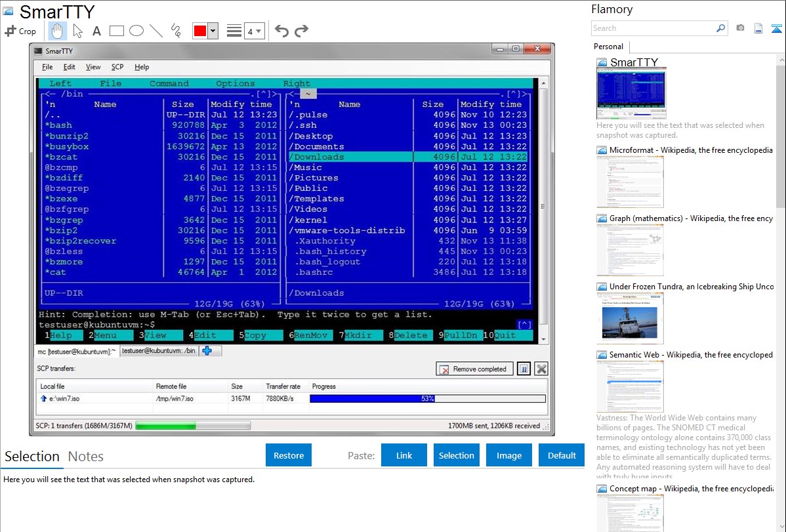This screenshot has width=786, height=532.
Task: Choose the text annotation tool
Action: 96,31
